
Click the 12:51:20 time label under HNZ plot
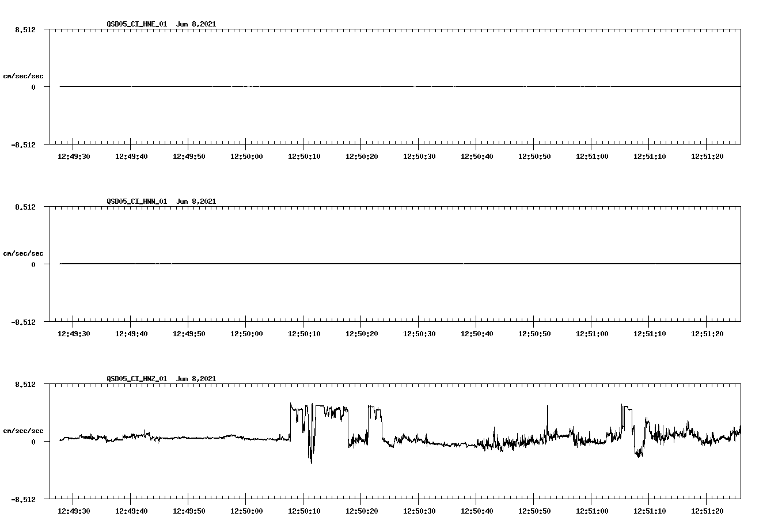tap(707, 511)
